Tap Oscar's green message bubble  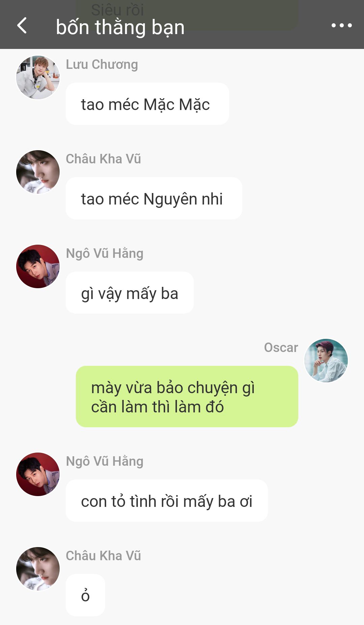point(187,397)
